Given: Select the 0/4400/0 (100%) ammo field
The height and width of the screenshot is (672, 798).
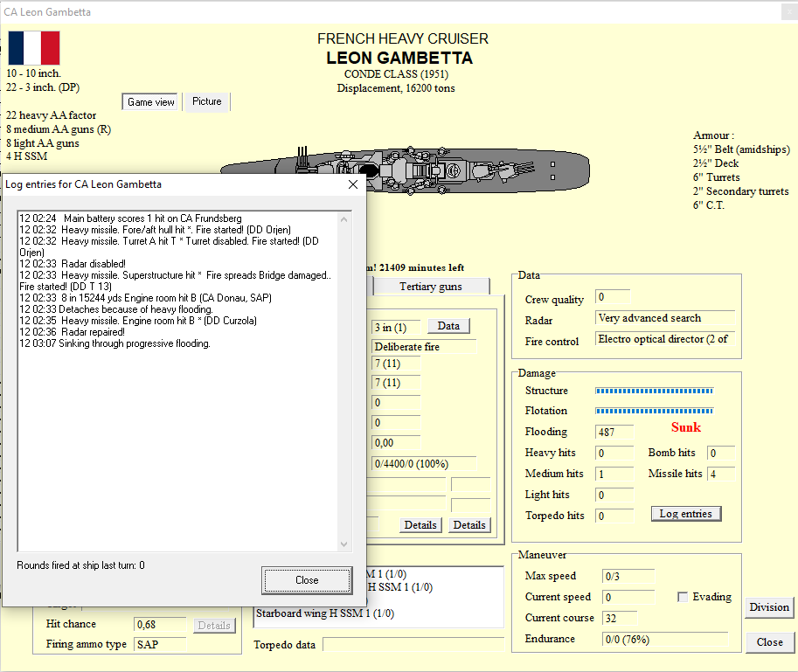Looking at the screenshot, I should coord(424,464).
